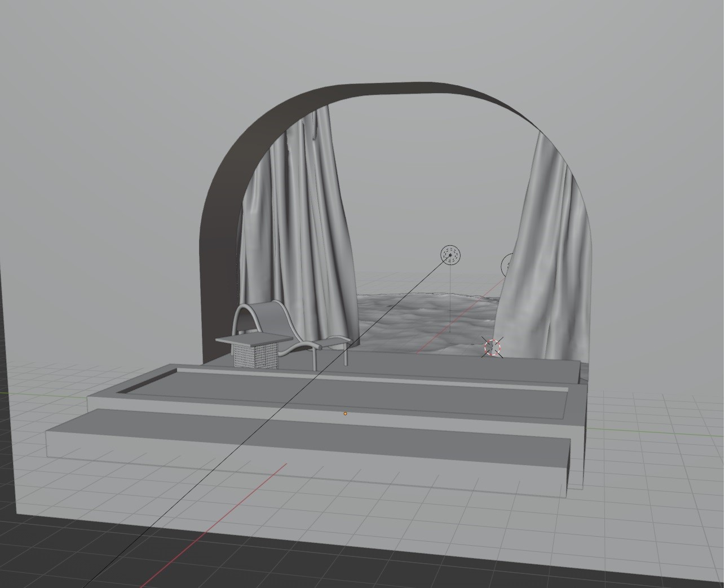Select the partially hidden second light
The height and width of the screenshot is (588, 725).
click(506, 264)
